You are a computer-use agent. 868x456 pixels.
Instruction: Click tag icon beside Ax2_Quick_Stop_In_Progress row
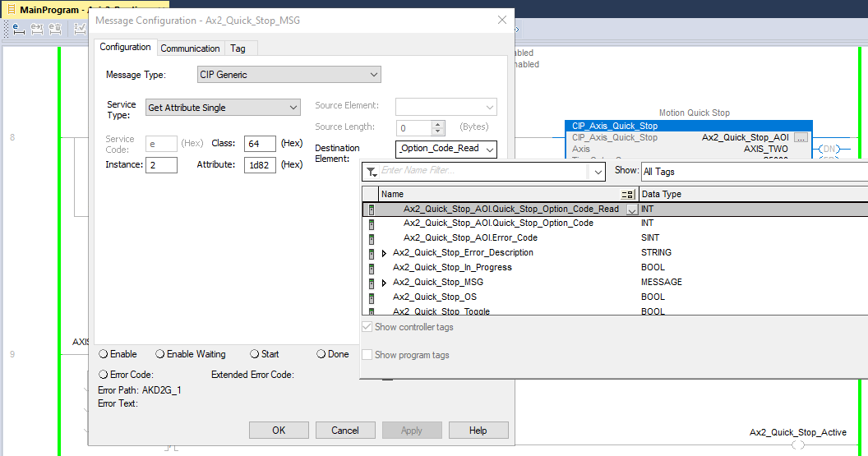(372, 268)
